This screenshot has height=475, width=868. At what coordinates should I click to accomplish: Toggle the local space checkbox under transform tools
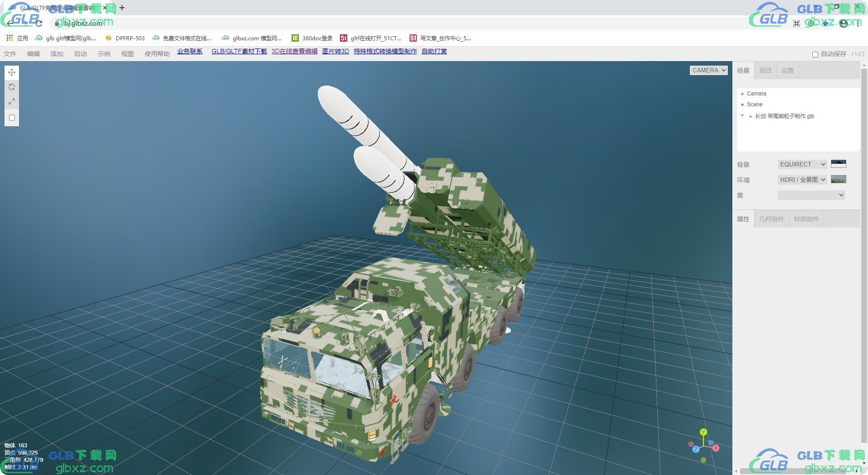[x=12, y=118]
